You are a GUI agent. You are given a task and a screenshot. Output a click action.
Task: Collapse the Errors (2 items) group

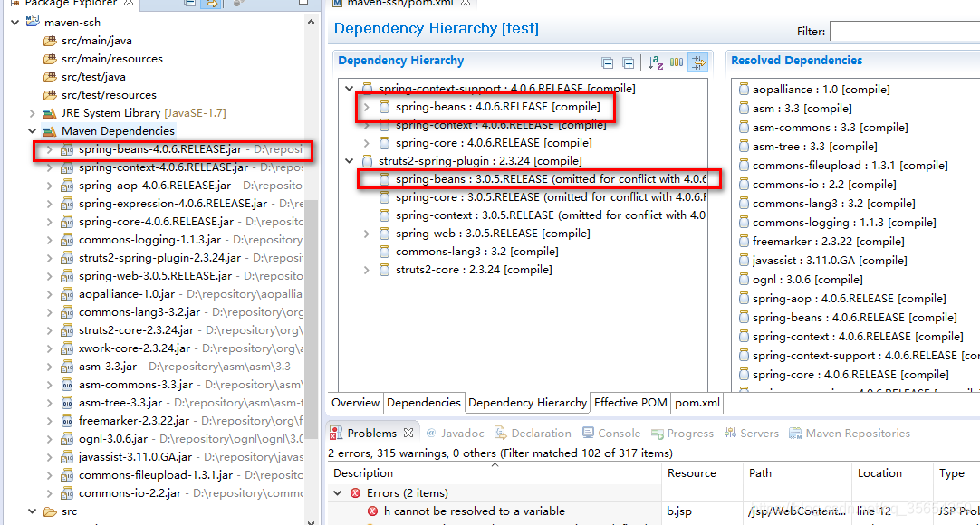point(338,493)
